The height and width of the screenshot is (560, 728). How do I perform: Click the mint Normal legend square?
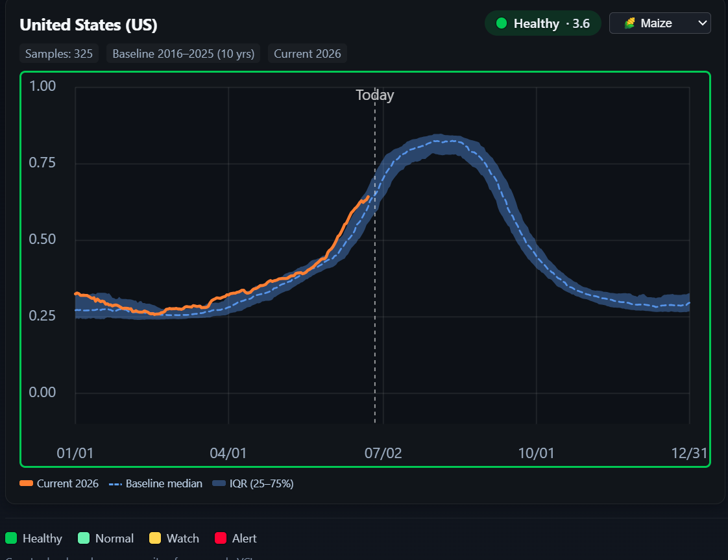[84, 538]
